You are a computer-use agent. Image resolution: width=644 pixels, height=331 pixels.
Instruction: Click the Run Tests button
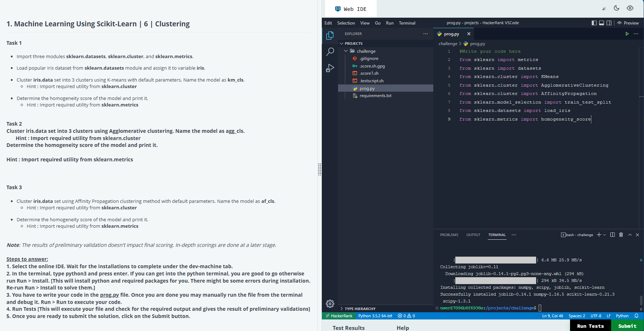click(x=590, y=326)
